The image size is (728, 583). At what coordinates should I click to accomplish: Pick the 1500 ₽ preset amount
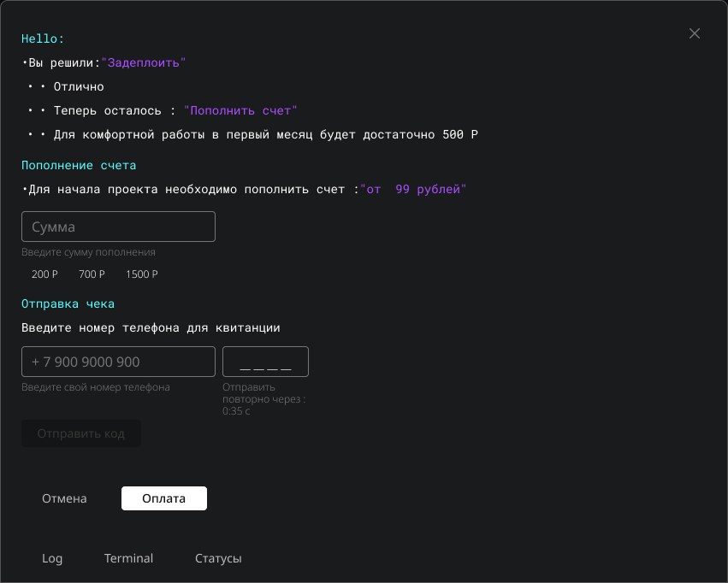pos(142,274)
